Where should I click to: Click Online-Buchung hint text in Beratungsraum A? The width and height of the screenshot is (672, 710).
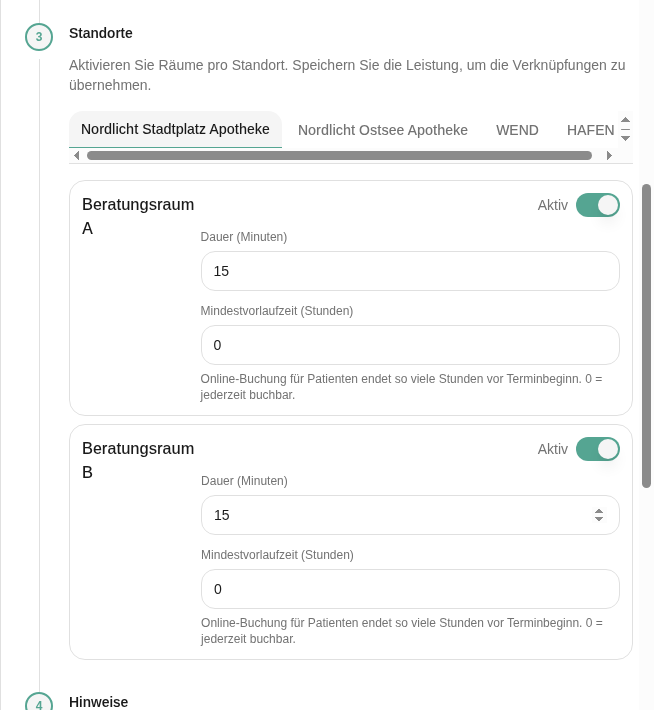click(x=401, y=387)
